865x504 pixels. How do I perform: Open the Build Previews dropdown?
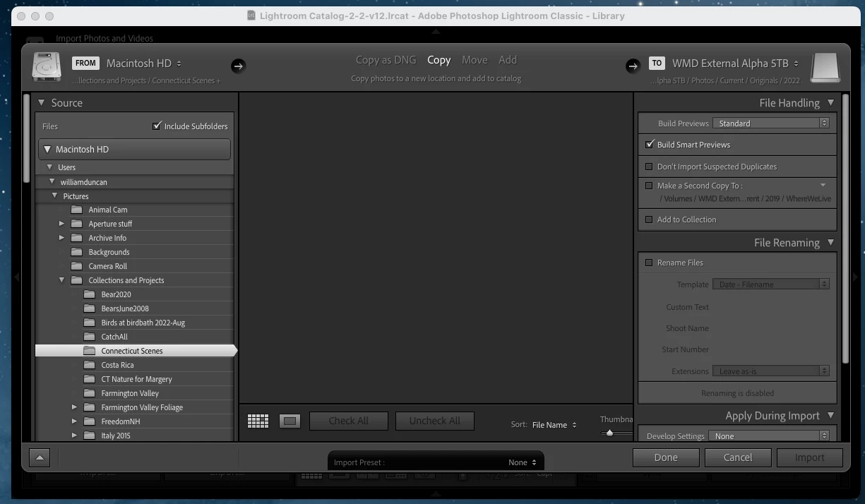(x=771, y=123)
